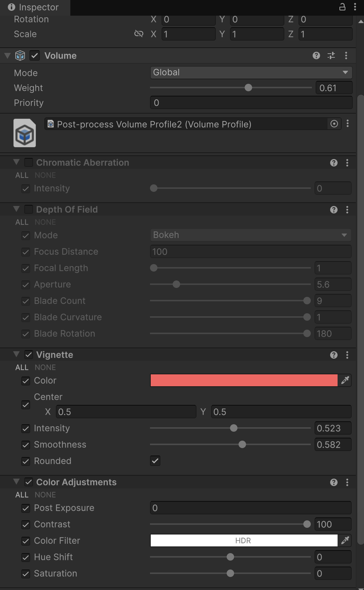364x590 pixels.
Task: Open the Volume Mode dropdown set to Global
Action: point(251,72)
